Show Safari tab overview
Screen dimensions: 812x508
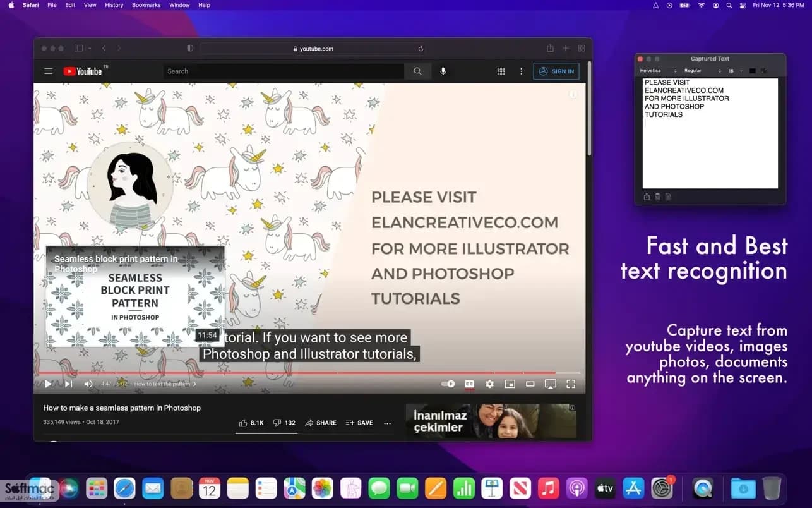[582, 49]
